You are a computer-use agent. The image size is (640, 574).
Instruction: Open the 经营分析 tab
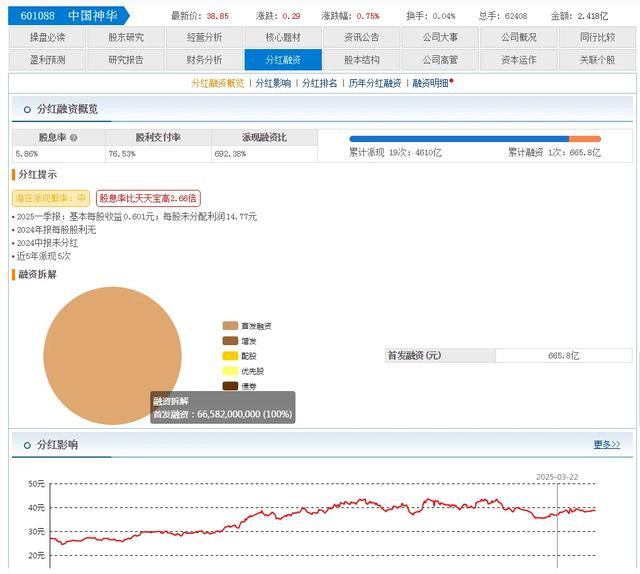tap(204, 38)
